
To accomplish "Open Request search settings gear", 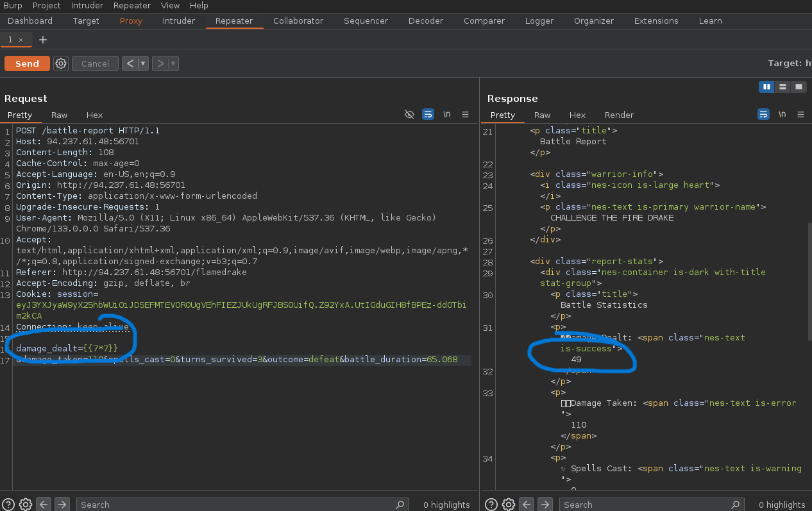I will [26, 504].
